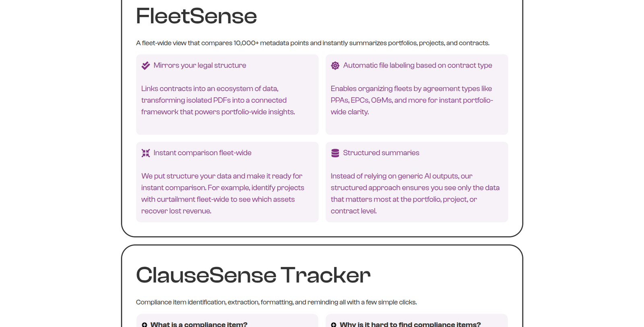The width and height of the screenshot is (644, 327).
Task: Click the plus icon for Why is it hard
Action: tap(333, 325)
